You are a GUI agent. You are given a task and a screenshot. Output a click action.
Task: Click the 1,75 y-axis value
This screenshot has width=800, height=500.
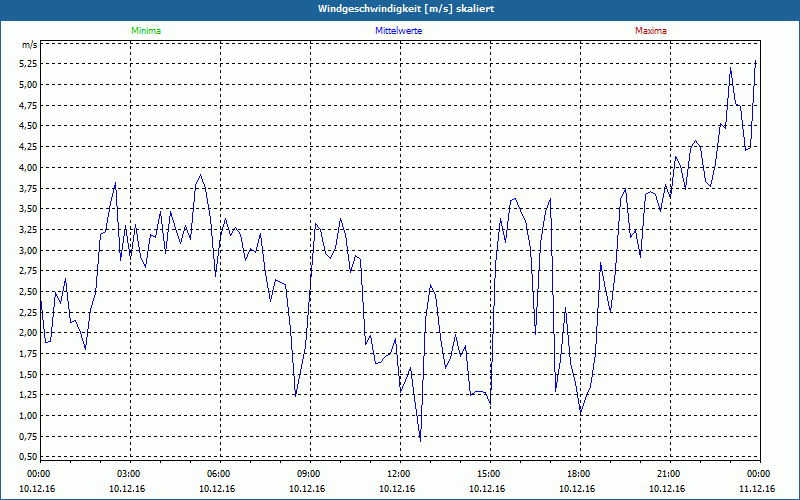(x=29, y=354)
